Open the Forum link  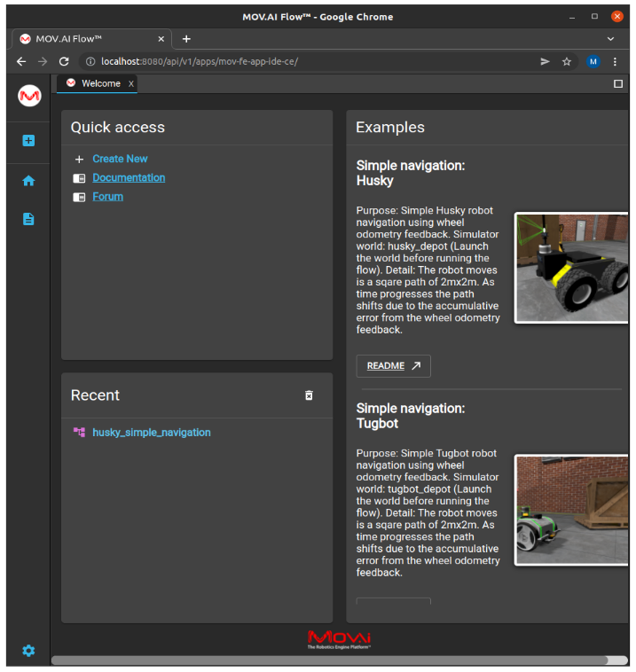click(x=107, y=197)
